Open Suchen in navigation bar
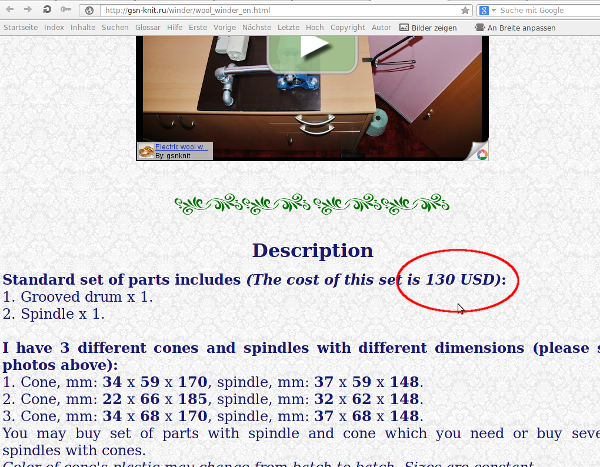Viewport: 600px width, 467px height. pyautogui.click(x=115, y=28)
